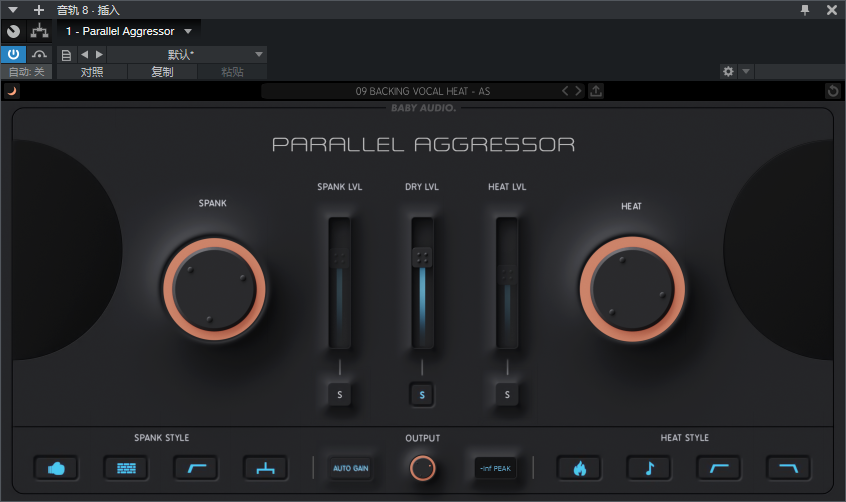Open the 09 Backing Vocal Heat preset list

click(x=422, y=91)
